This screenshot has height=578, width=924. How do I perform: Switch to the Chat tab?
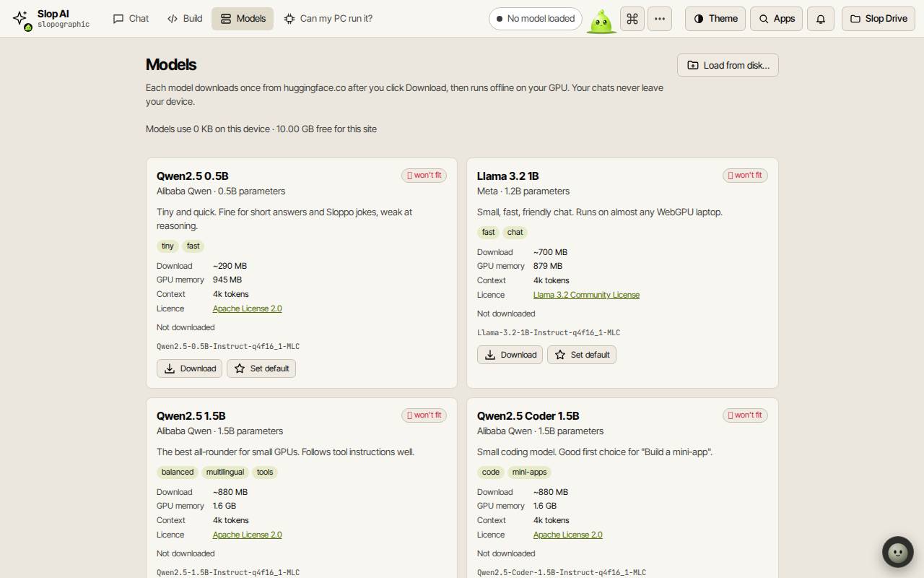[131, 19]
